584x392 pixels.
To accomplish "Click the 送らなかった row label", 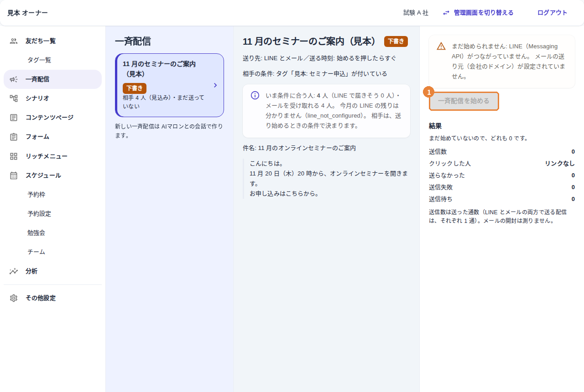I will point(447,175).
